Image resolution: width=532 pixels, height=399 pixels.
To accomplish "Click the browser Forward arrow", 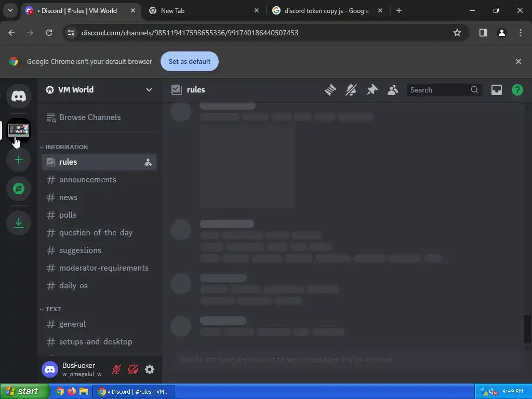I will (30, 33).
